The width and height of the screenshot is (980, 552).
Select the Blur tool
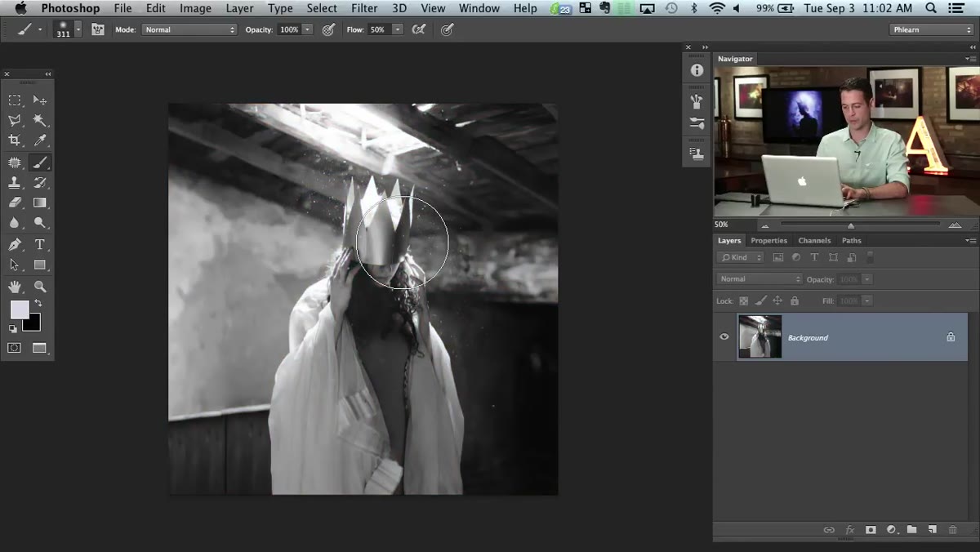pyautogui.click(x=15, y=223)
